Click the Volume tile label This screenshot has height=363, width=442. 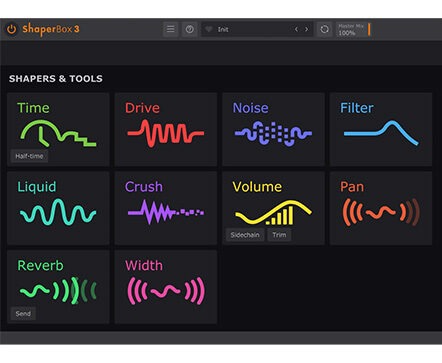(x=257, y=187)
